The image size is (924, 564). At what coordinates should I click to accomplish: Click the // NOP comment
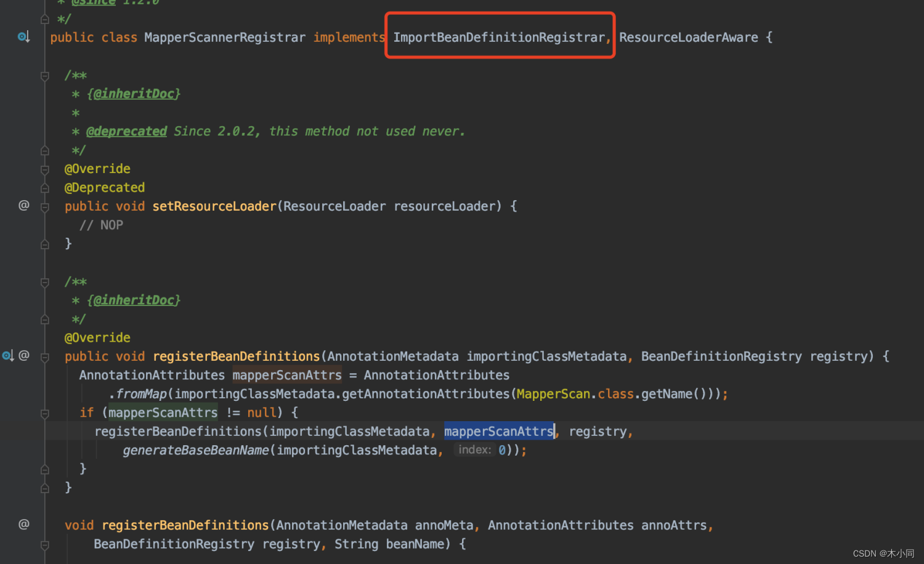101,225
